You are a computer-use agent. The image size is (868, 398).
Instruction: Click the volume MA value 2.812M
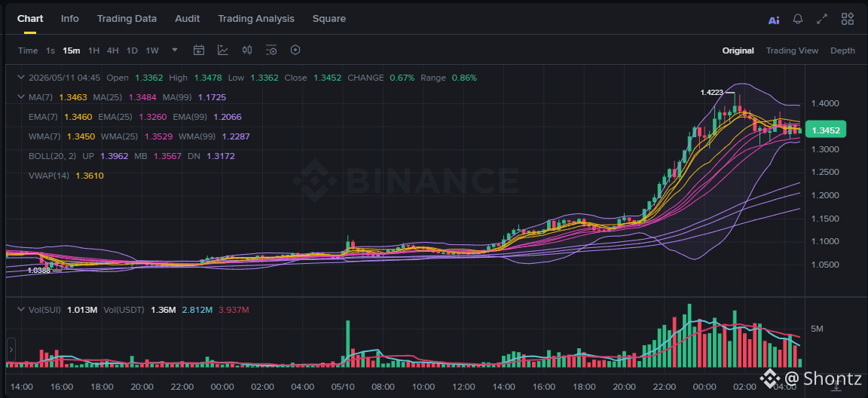tap(197, 310)
